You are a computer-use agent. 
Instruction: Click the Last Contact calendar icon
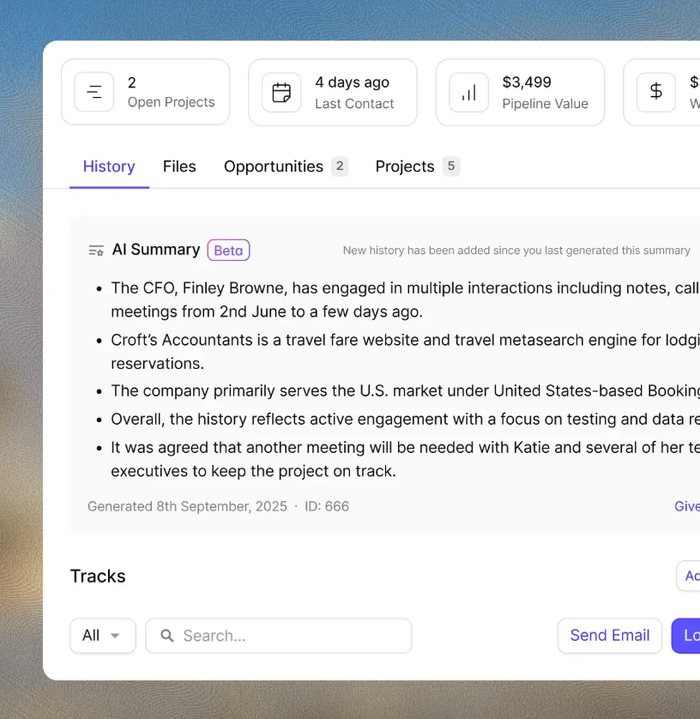click(281, 92)
